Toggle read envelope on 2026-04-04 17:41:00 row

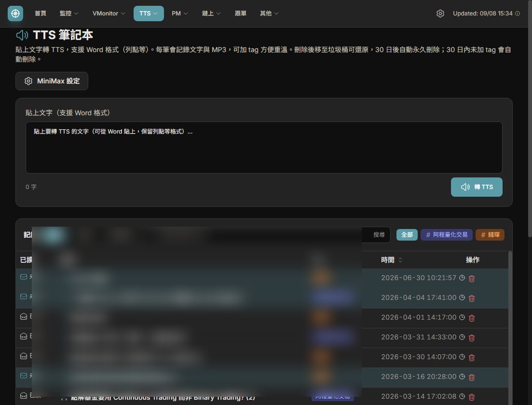(24, 297)
